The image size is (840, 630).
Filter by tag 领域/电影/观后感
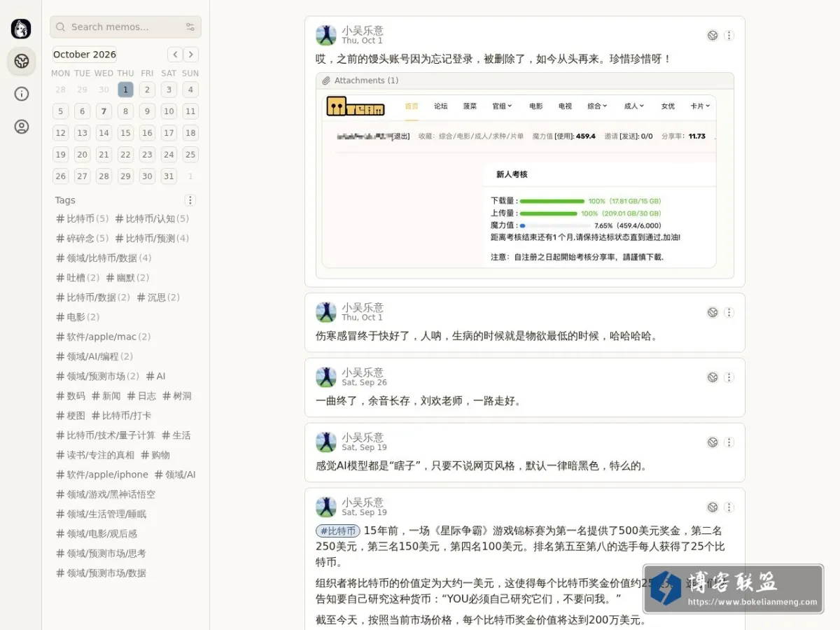97,533
